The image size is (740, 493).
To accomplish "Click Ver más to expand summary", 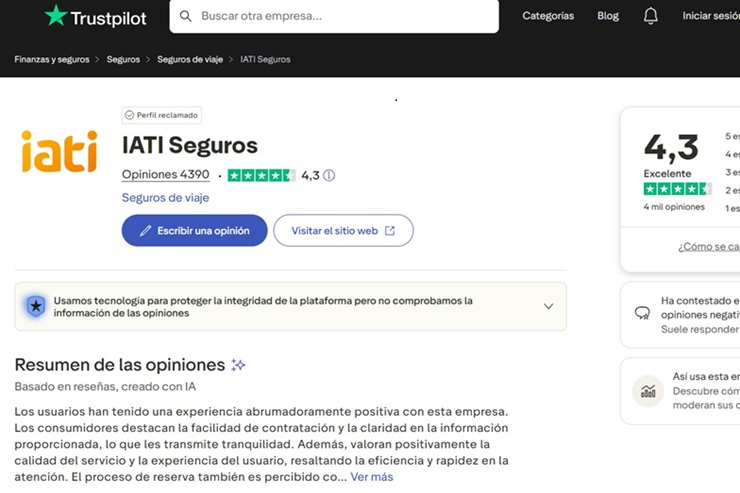I will click(x=372, y=477).
